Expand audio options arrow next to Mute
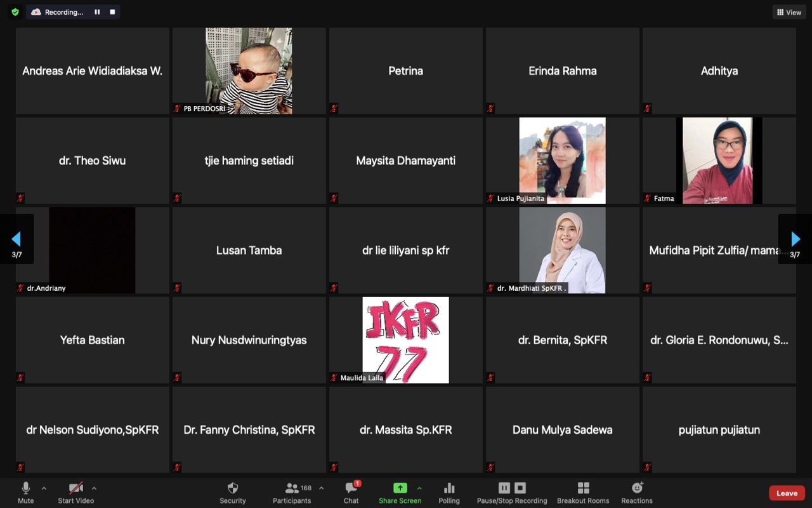812x508 pixels. (44, 488)
